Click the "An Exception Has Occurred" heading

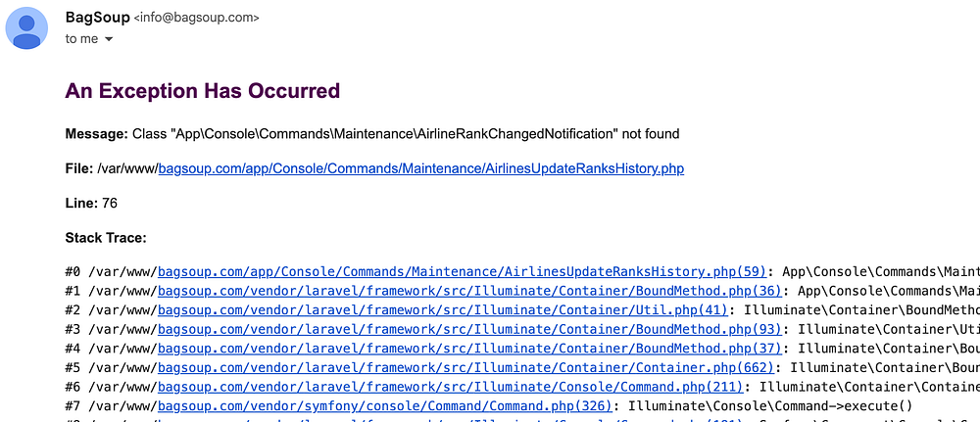(202, 91)
